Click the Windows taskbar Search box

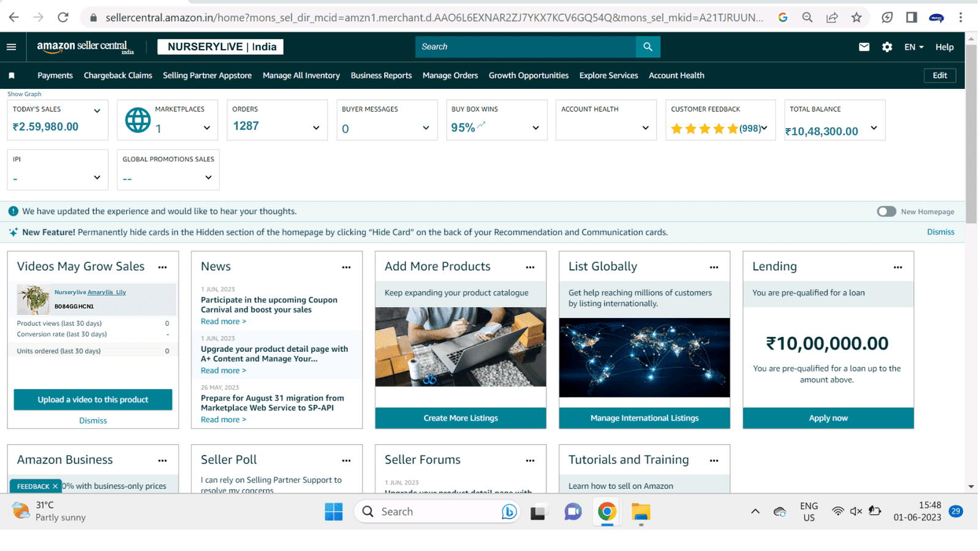[437, 512]
